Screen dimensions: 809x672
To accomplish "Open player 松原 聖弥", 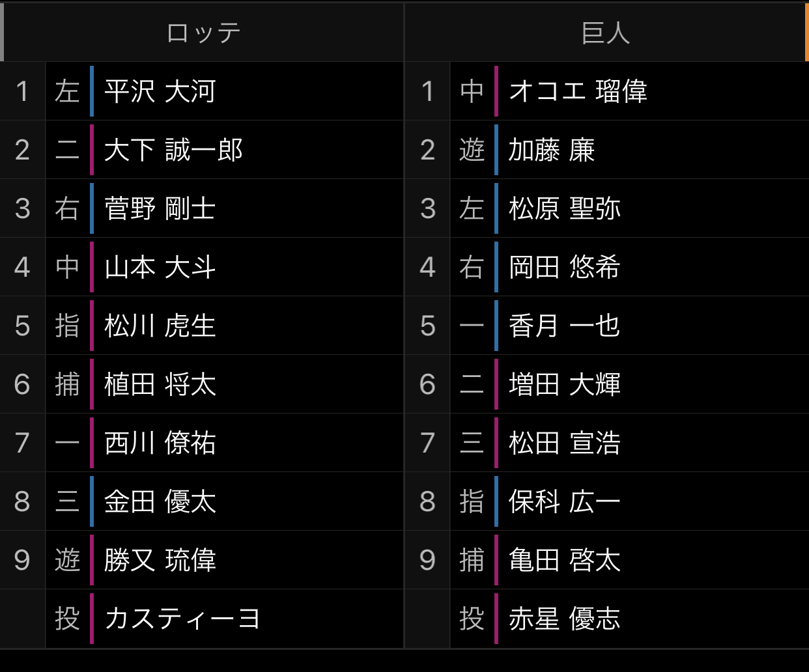I will point(564,208).
